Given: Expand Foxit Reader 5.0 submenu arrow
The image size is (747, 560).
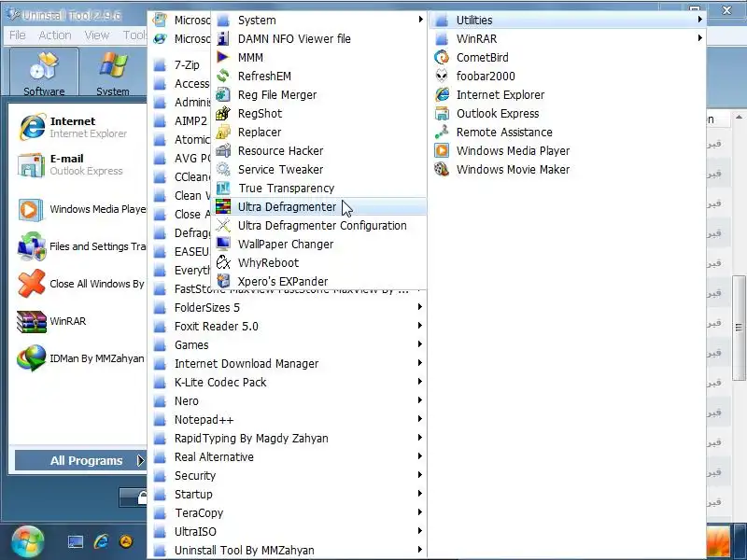Looking at the screenshot, I should tap(419, 326).
